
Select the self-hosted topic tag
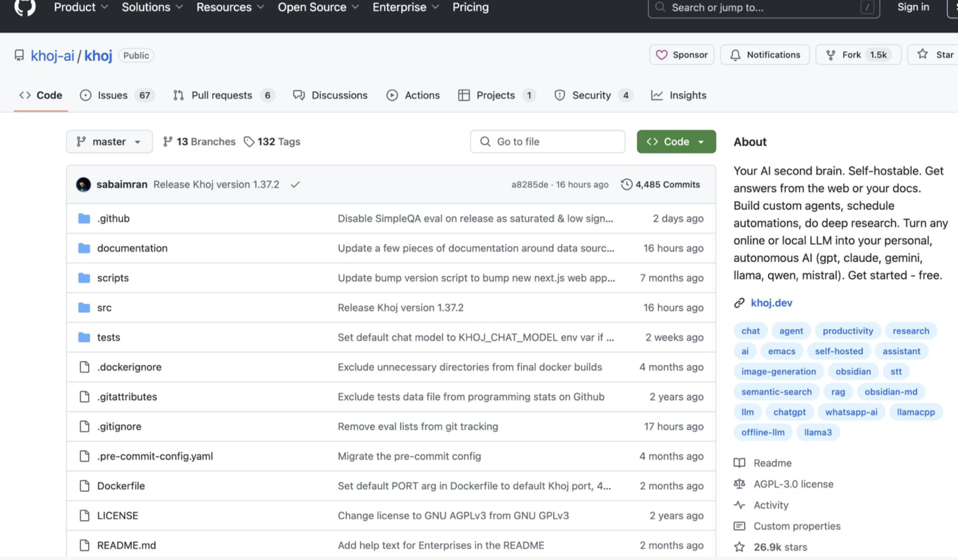click(x=839, y=351)
